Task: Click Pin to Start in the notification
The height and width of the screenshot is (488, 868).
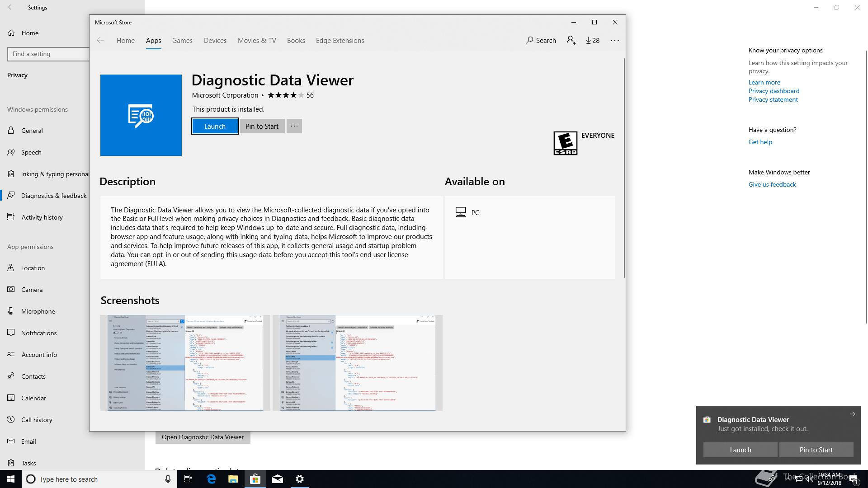Action: 816,450
